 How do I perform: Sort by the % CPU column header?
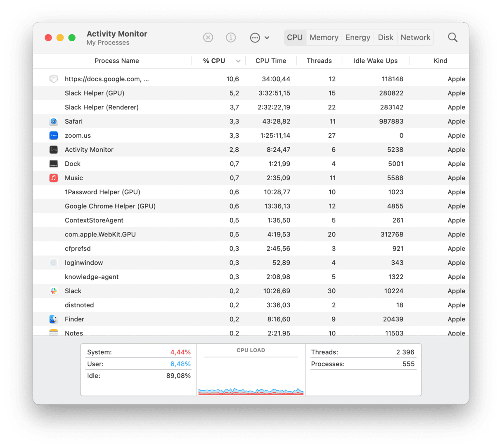tap(214, 61)
